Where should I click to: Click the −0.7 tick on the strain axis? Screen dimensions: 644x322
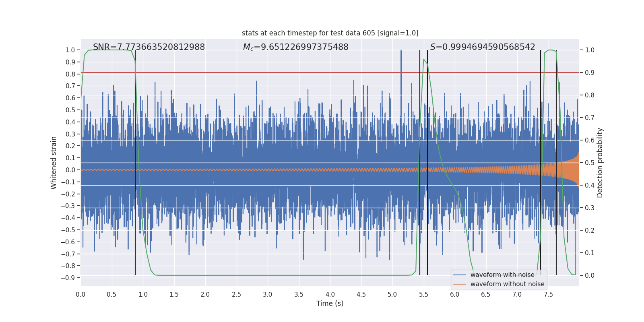coord(68,254)
